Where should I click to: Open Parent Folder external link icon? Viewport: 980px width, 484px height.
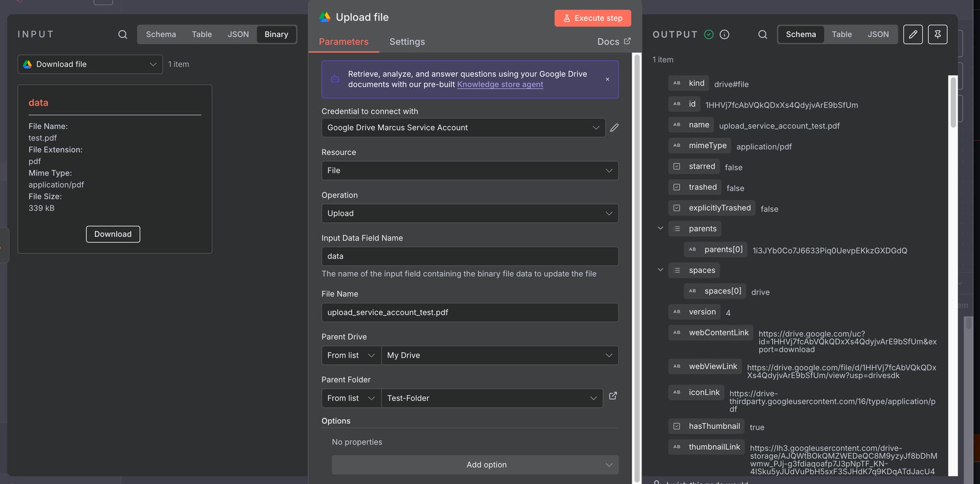point(613,396)
